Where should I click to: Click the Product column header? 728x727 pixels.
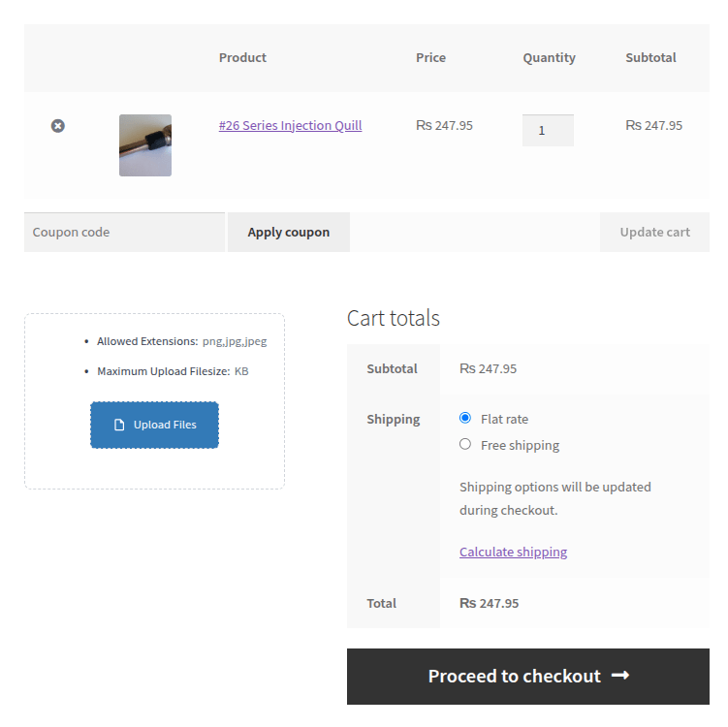[242, 57]
